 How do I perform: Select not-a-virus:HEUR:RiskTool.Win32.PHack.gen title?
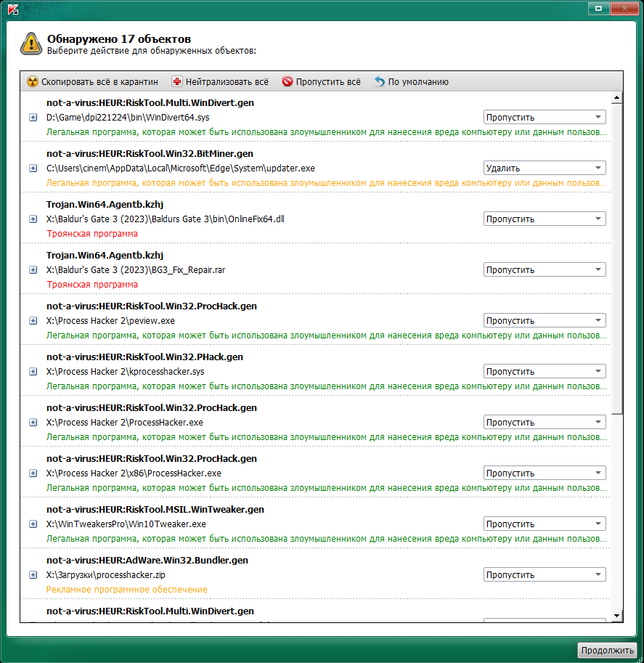coord(144,357)
